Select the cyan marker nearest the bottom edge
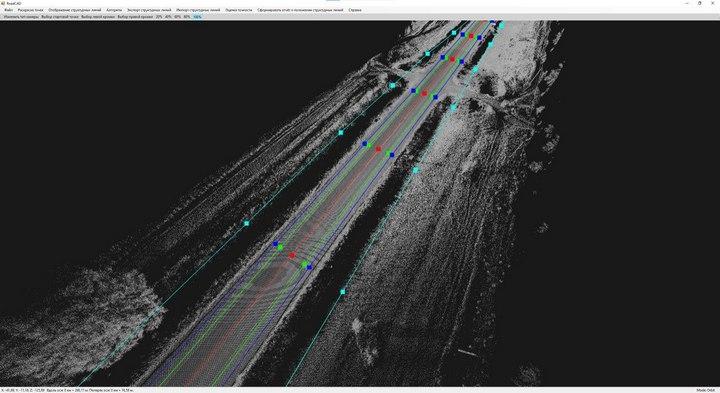Image resolution: width=720 pixels, height=393 pixels. [343, 292]
